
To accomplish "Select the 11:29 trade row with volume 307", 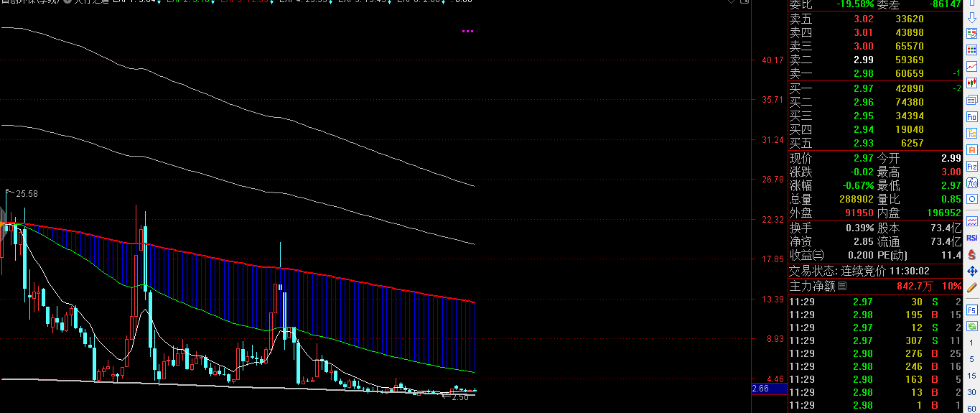I will click(x=874, y=340).
